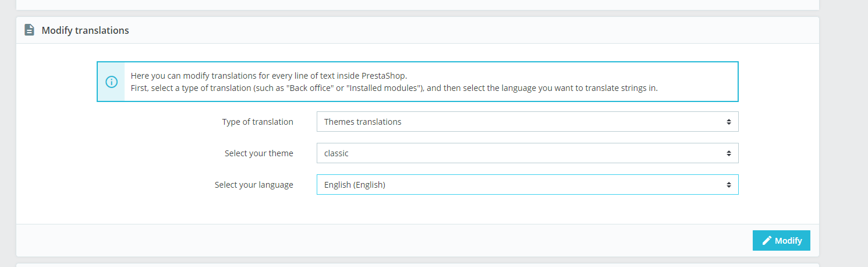Click the info circle icon in the notice
The width and height of the screenshot is (868, 267).
tap(111, 82)
